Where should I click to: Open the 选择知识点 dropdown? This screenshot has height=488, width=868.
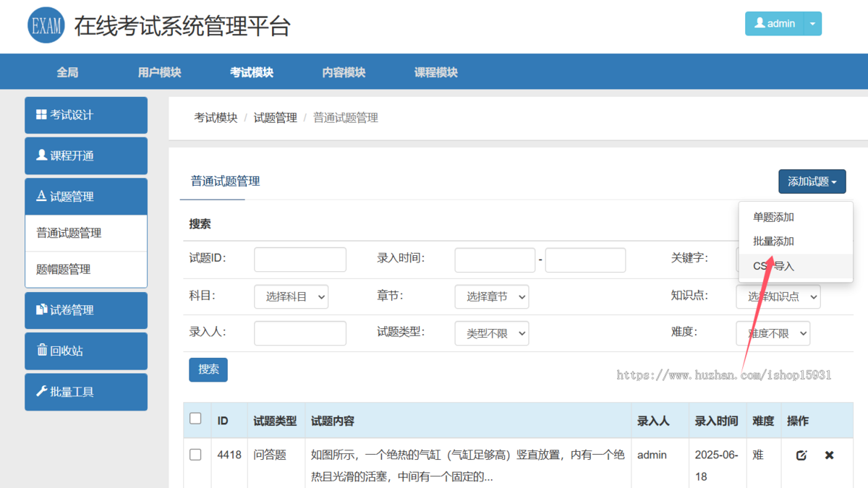(x=778, y=297)
